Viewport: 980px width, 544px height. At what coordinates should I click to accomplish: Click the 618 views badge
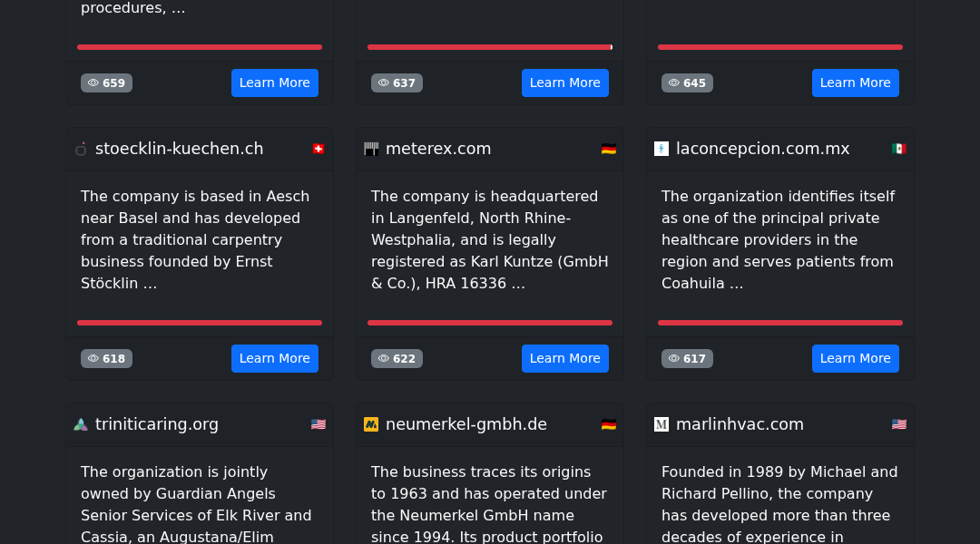click(106, 358)
